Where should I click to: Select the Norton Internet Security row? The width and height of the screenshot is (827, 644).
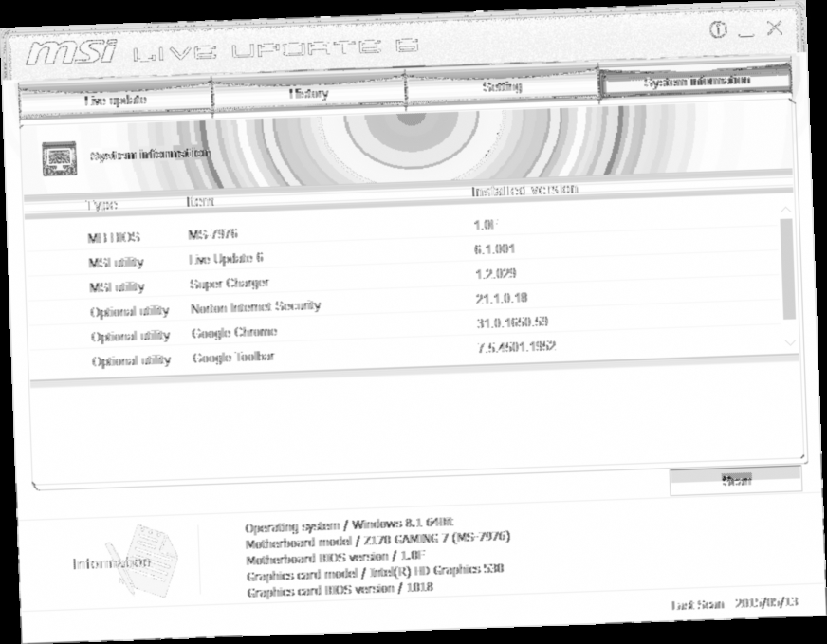click(x=285, y=307)
